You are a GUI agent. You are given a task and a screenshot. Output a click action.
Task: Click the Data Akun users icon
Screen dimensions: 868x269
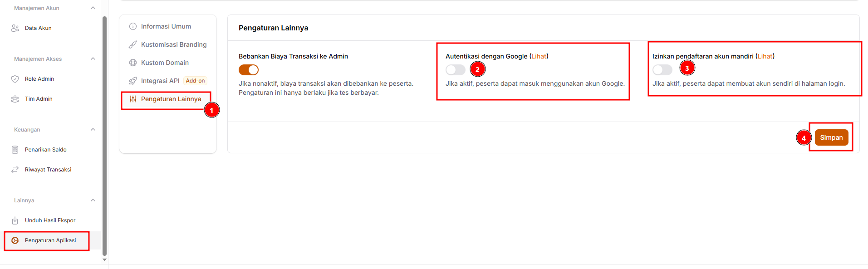pos(15,28)
